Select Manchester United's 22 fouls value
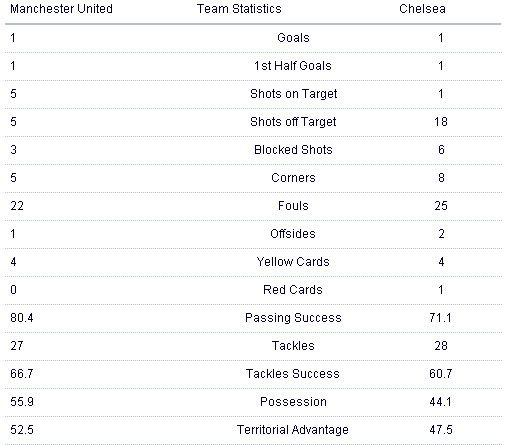 pyautogui.click(x=17, y=206)
